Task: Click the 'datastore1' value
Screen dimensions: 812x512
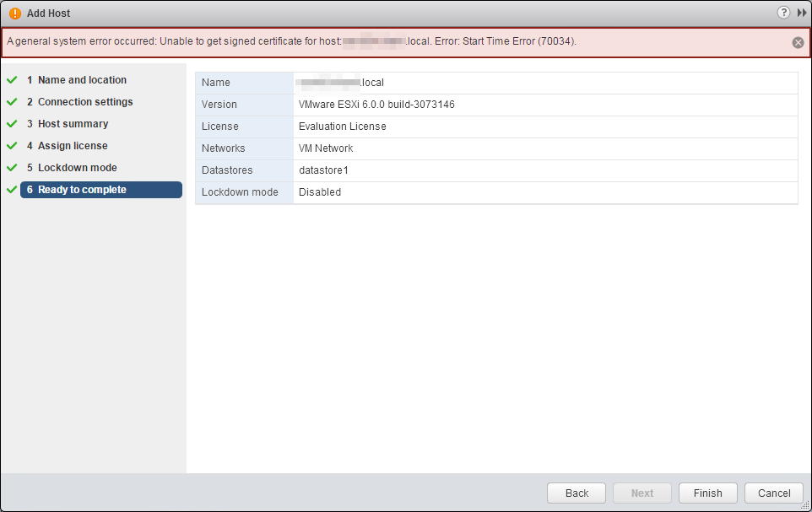Action: [x=323, y=170]
